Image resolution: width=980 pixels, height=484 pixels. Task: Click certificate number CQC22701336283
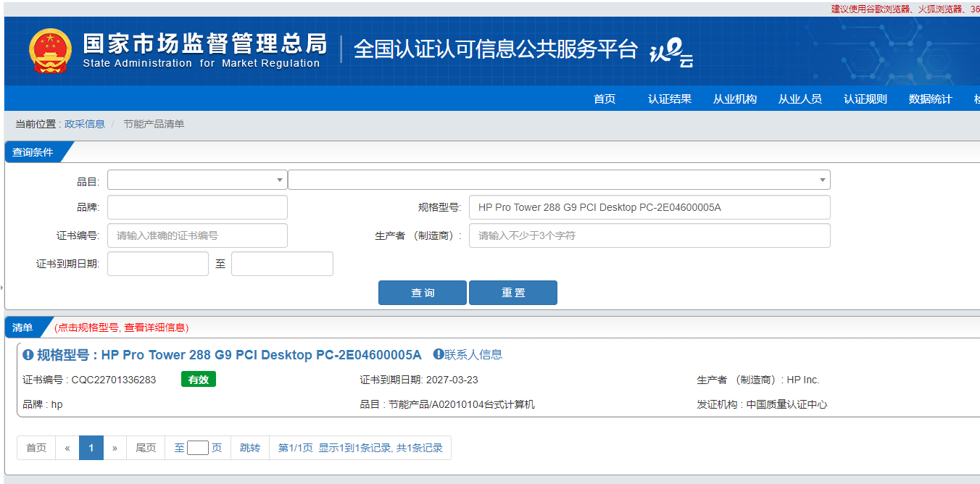pos(114,380)
